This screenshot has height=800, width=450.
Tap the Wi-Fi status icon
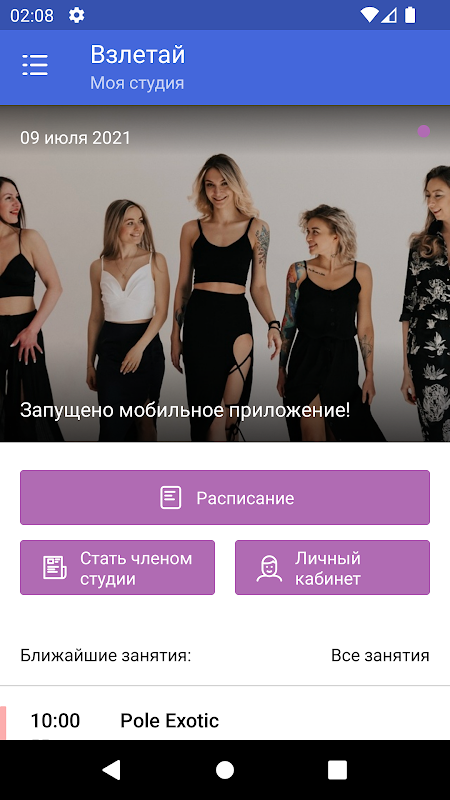tap(369, 15)
